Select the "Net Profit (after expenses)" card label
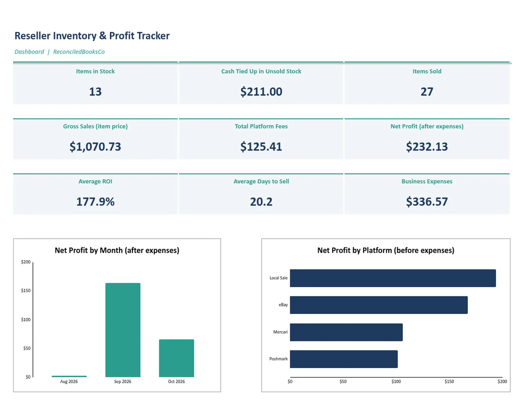 click(427, 126)
